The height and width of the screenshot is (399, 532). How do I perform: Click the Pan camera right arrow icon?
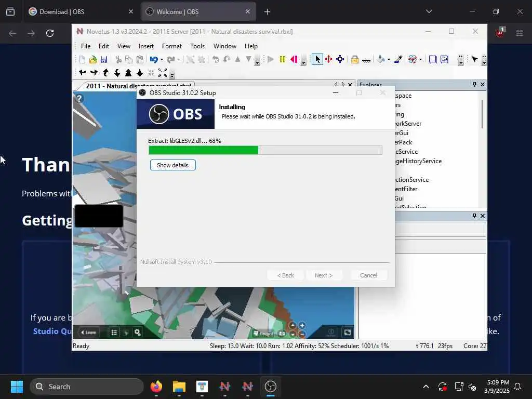coord(94,73)
